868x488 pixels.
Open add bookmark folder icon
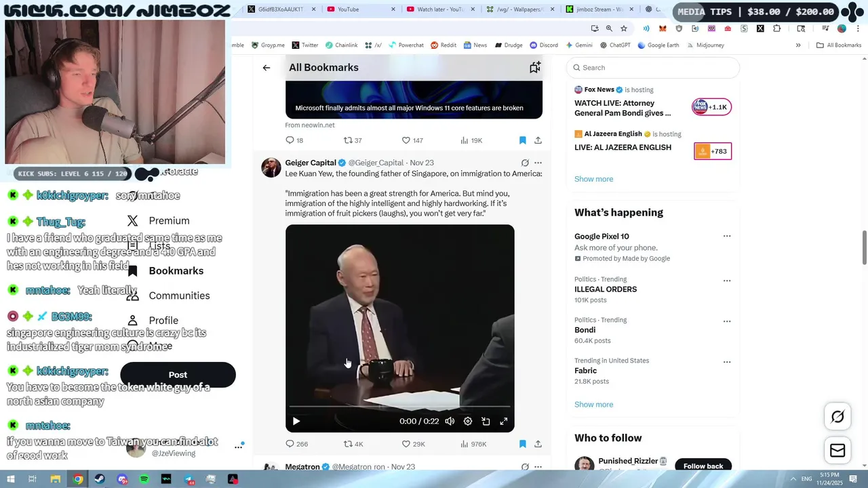click(535, 67)
